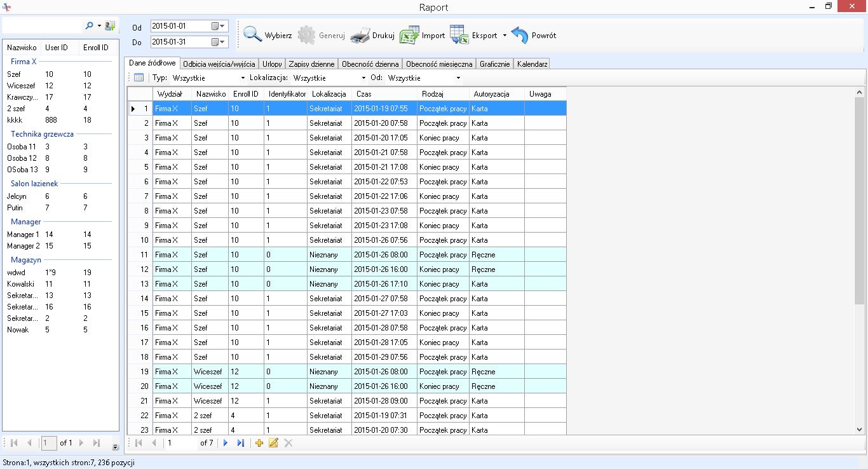Click the edit record pencil icon

tap(274, 443)
